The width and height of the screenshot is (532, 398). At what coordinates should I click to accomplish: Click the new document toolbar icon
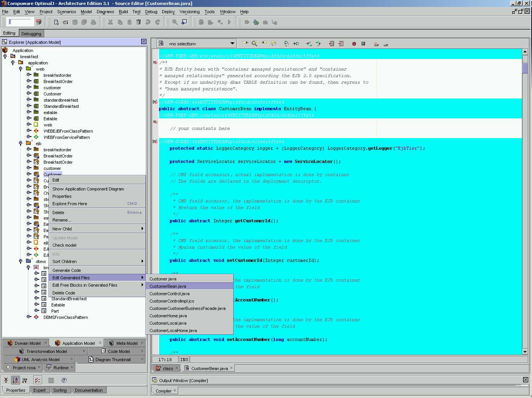tap(56, 22)
